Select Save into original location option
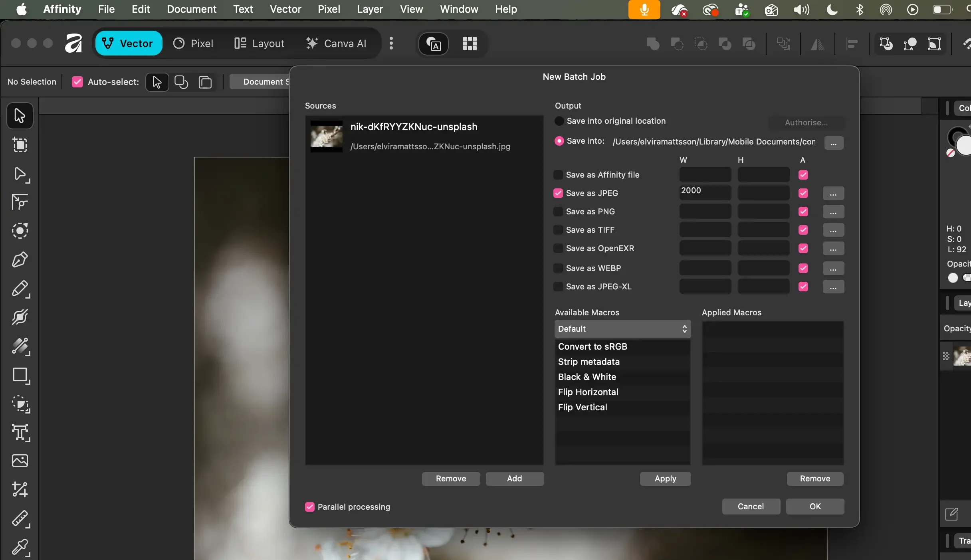Viewport: 971px width, 560px height. pyautogui.click(x=559, y=121)
